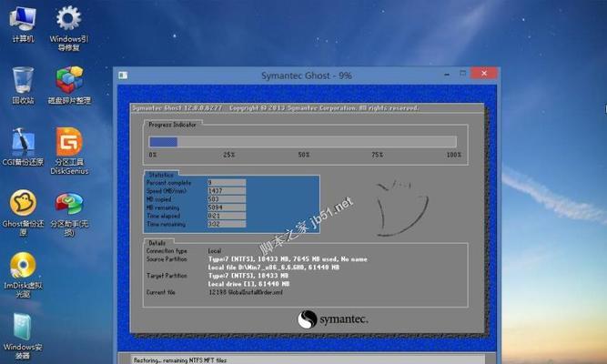The height and width of the screenshot is (364, 607).
Task: Click the Source Partition details line
Action: coord(287,258)
